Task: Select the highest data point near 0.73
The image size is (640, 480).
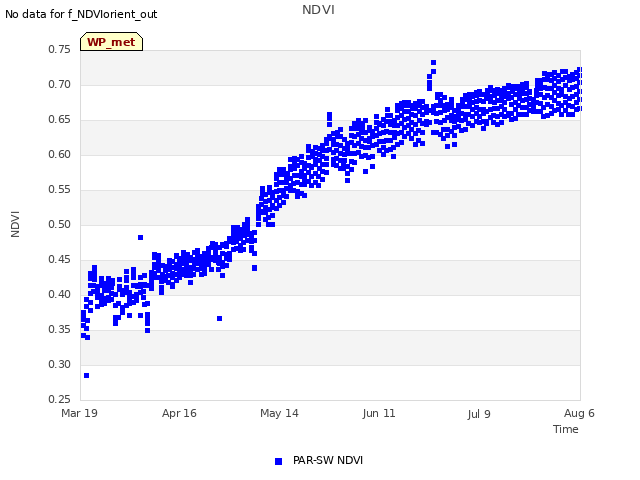Action: click(433, 62)
